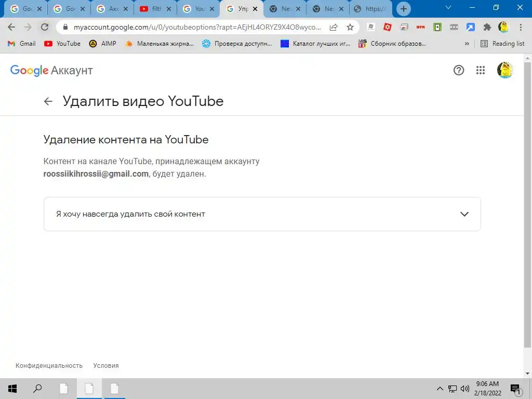This screenshot has height=399, width=532.
Task: Open the Google apps grid
Action: [481, 70]
